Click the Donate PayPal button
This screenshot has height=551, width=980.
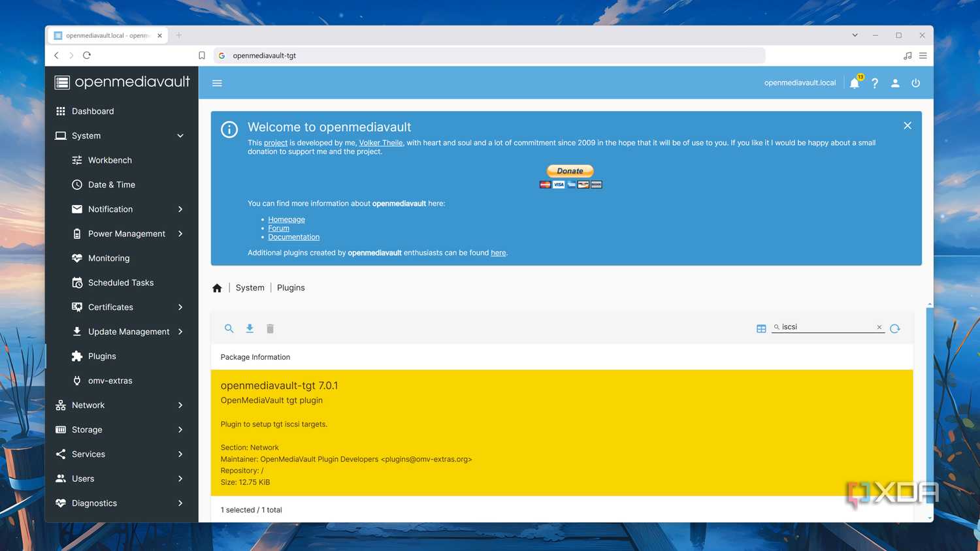click(570, 171)
